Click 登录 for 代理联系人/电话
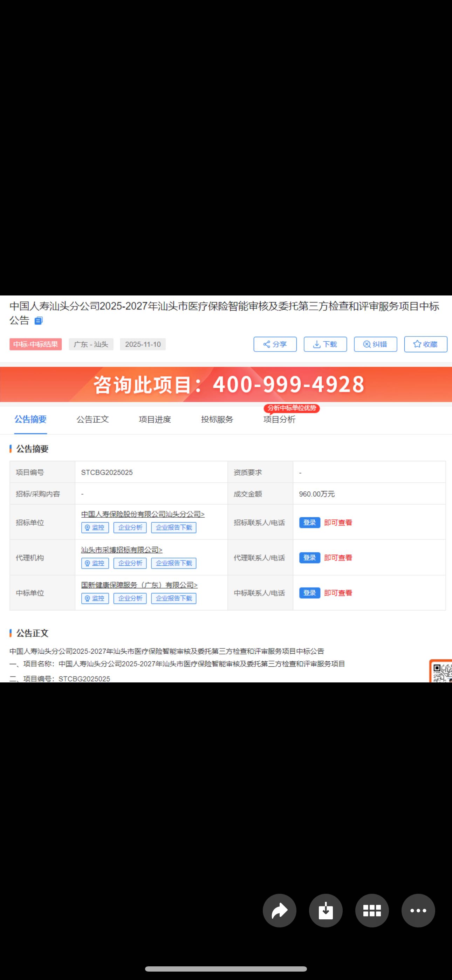This screenshot has width=452, height=980. tap(310, 558)
